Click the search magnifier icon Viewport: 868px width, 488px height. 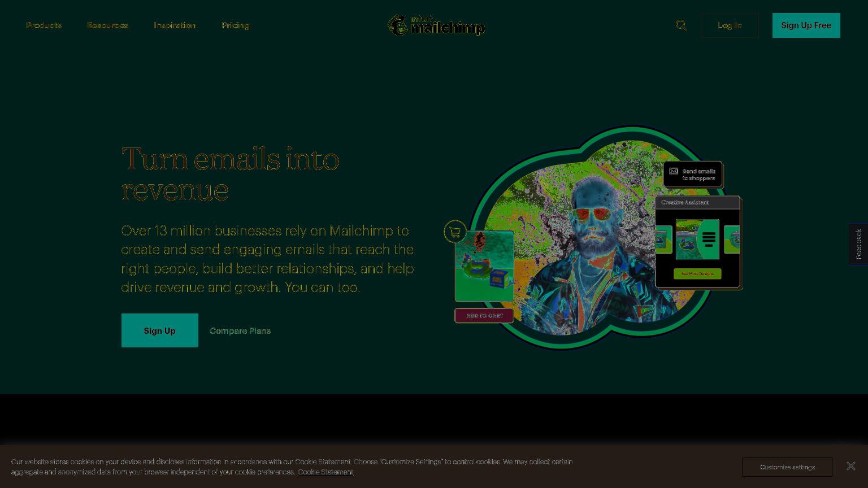tap(681, 25)
